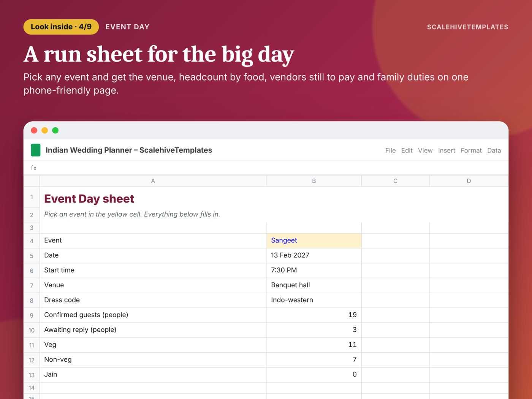Click the 'Look inside · 4/9' badge
The height and width of the screenshot is (399, 532).
click(61, 27)
